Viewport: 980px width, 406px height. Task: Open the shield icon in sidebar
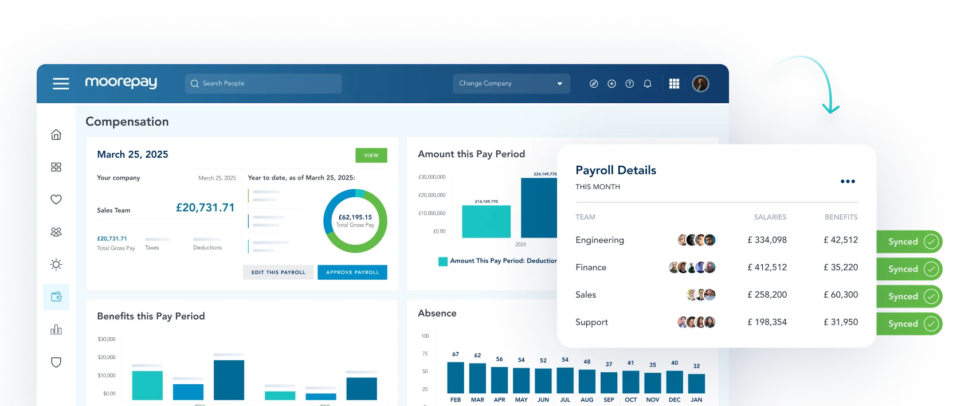56,362
